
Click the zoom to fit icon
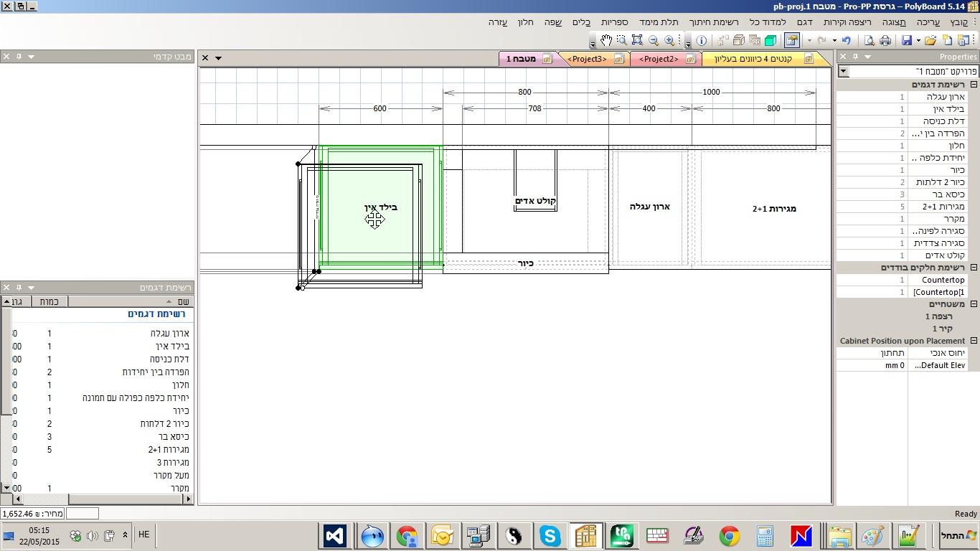pos(637,40)
